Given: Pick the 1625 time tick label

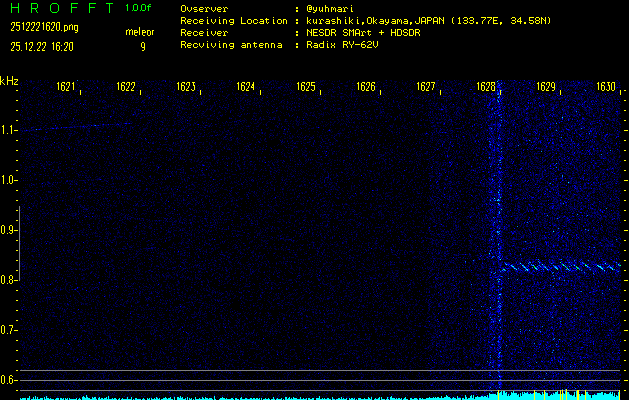Looking at the screenshot, I should point(306,87).
